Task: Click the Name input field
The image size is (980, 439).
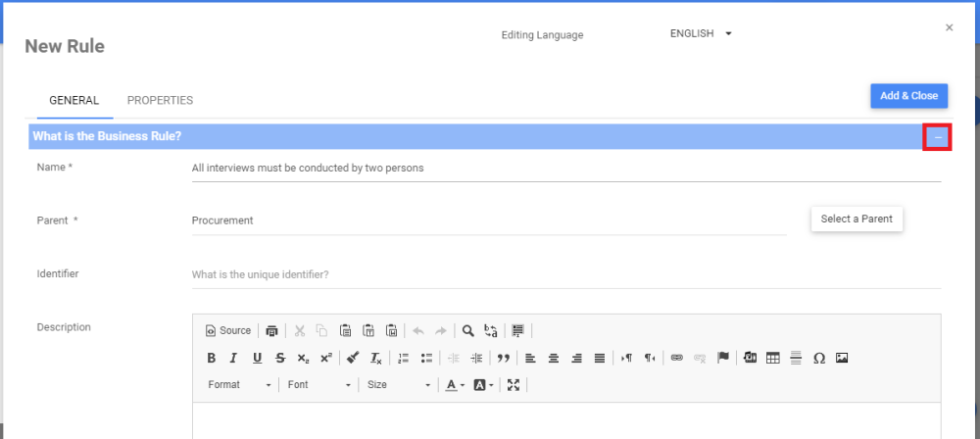Action: coord(566,169)
